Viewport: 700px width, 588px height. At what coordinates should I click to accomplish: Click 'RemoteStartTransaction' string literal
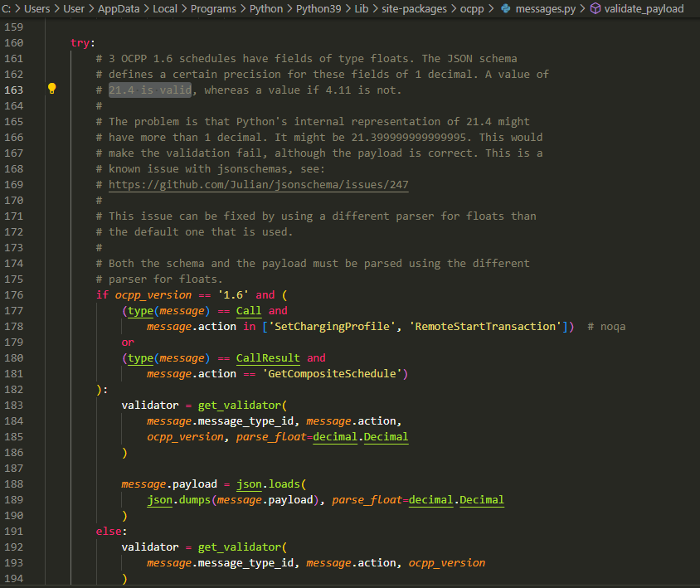coord(485,326)
